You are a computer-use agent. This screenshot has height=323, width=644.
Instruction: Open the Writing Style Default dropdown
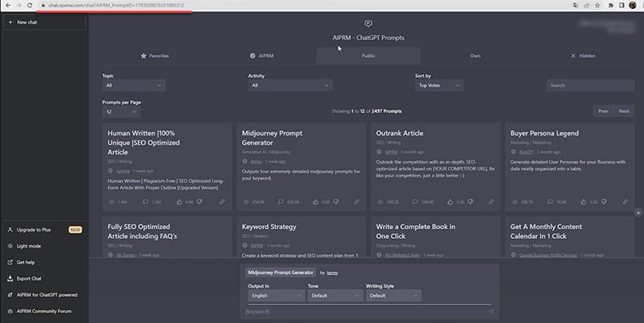[x=393, y=295]
